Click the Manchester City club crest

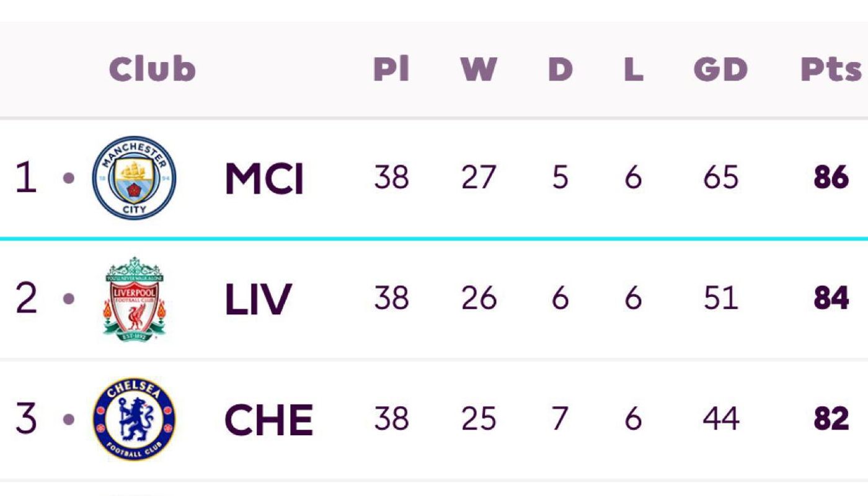point(134,178)
